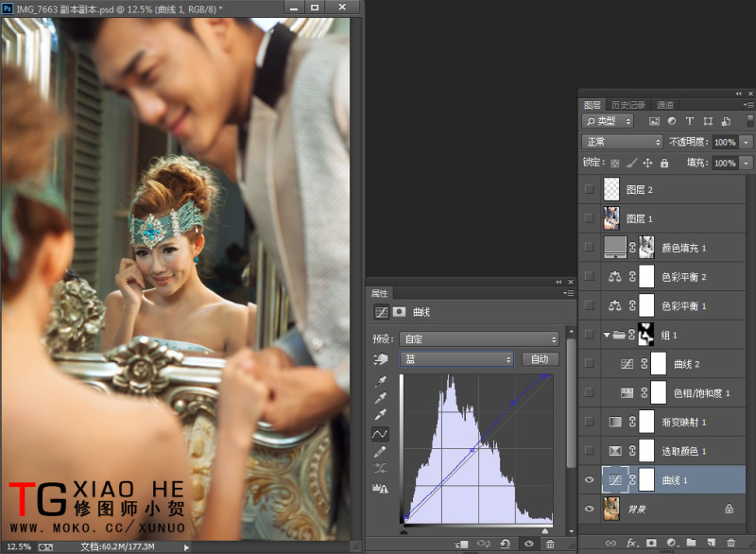Viewport: 756px width, 554px height.
Task: Create new group folder icon
Action: (692, 543)
